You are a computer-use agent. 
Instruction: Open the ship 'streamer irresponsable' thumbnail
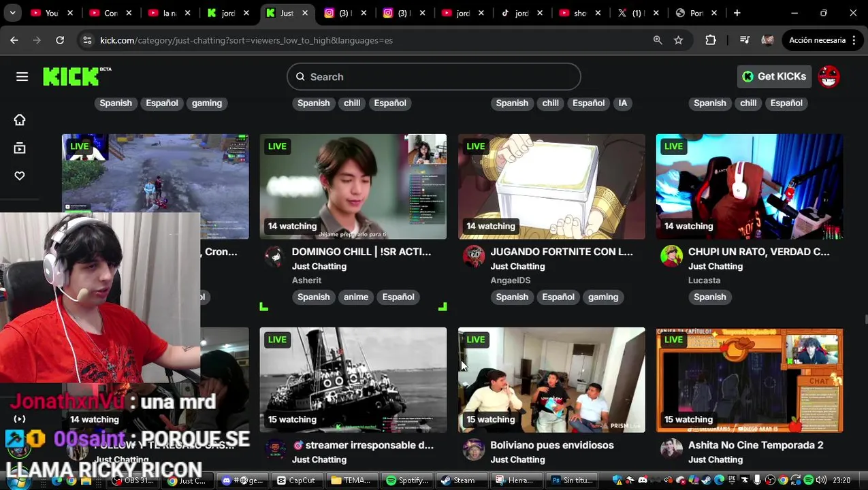[353, 380]
